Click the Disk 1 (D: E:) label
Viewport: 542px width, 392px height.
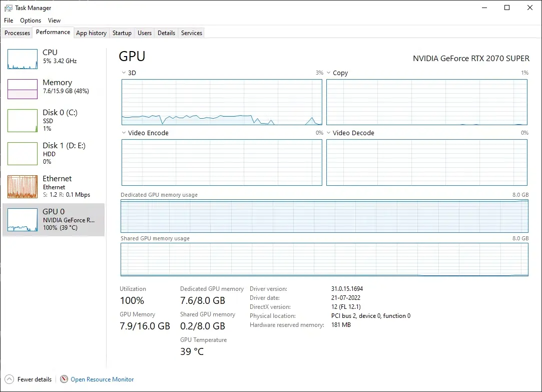click(x=64, y=146)
